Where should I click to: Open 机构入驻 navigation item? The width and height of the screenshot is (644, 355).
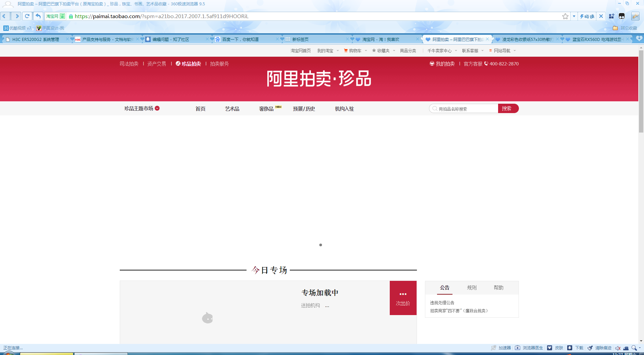click(344, 109)
